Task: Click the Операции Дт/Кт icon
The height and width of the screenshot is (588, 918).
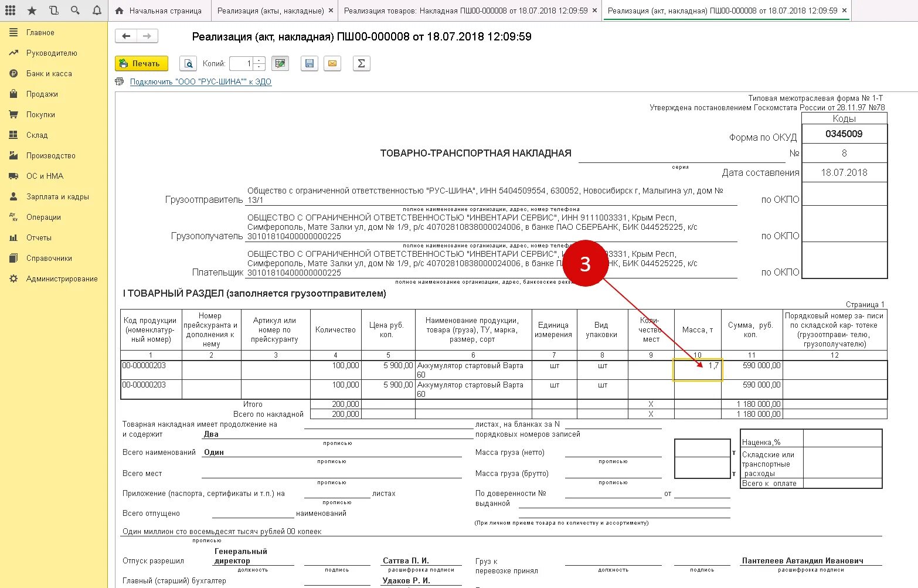Action: click(x=13, y=217)
